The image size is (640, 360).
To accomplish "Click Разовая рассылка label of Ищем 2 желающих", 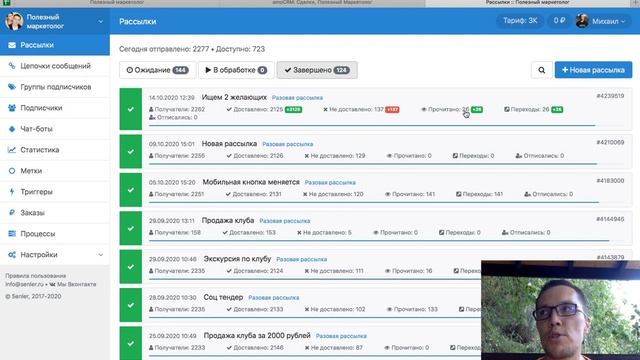I will coord(297,98).
